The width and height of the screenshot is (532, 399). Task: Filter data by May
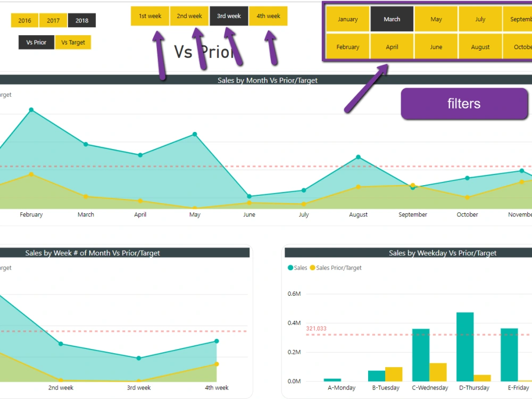click(436, 19)
